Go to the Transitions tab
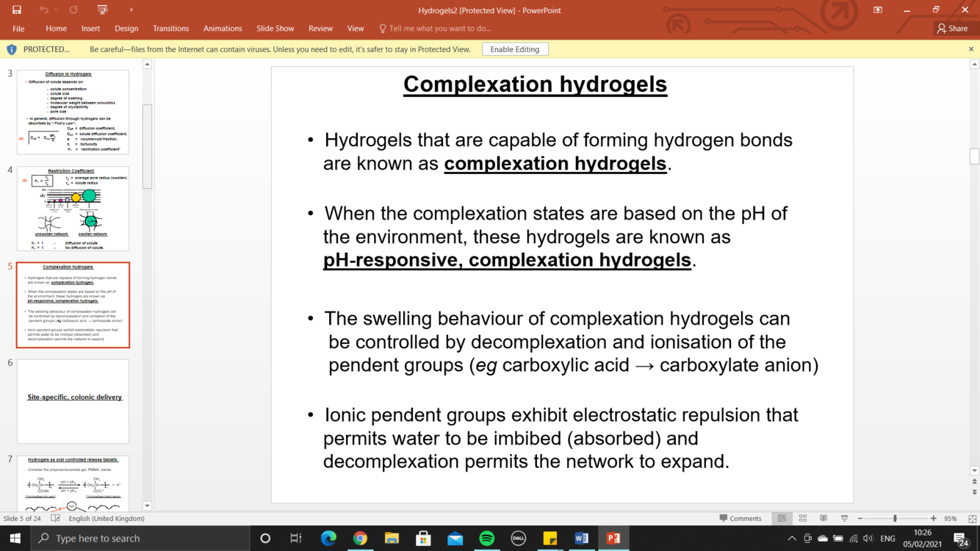The height and width of the screenshot is (551, 980). coord(170,29)
